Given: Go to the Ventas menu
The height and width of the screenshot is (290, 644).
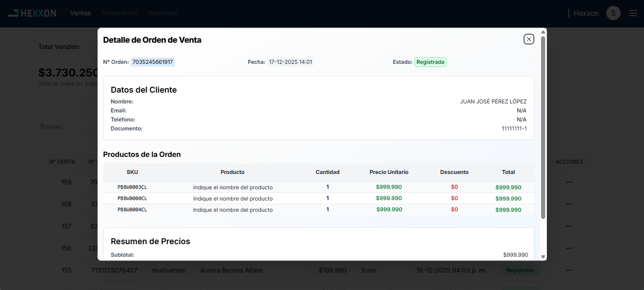Looking at the screenshot, I should click(80, 13).
